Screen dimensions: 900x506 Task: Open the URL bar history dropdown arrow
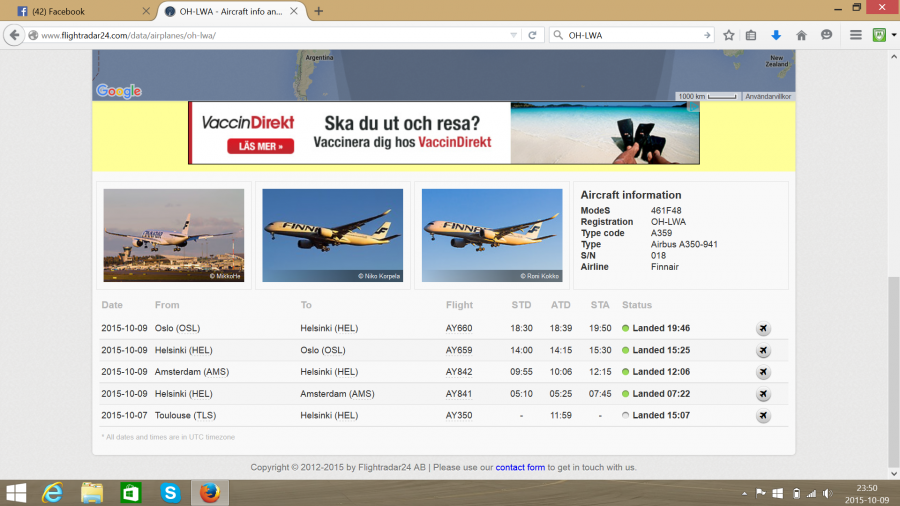pos(514,35)
